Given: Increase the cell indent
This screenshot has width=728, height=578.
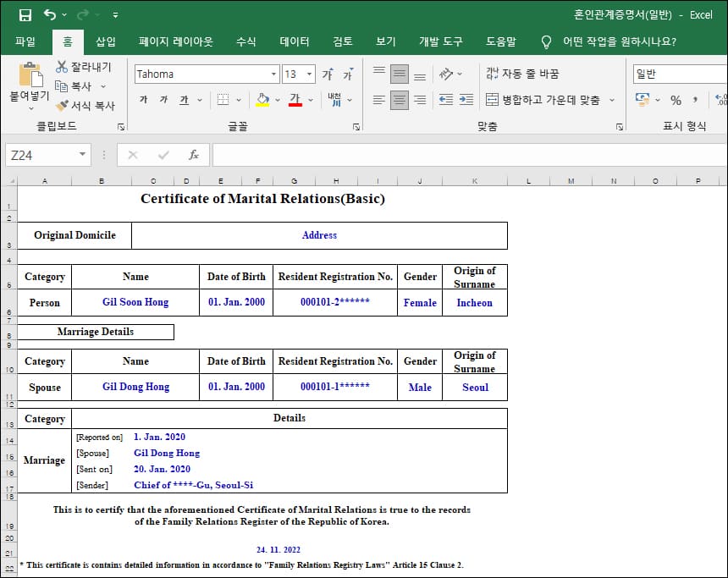Looking at the screenshot, I should [466, 100].
